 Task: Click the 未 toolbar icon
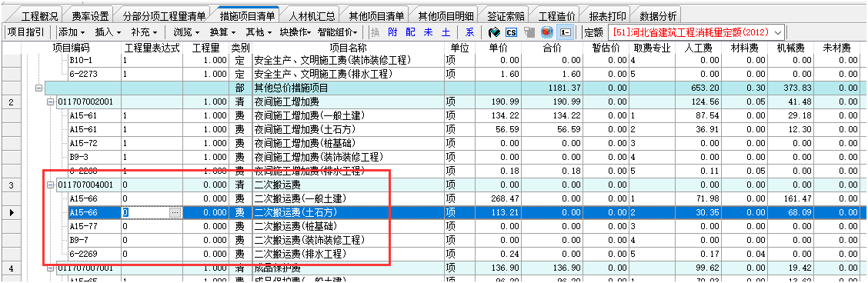(x=428, y=32)
